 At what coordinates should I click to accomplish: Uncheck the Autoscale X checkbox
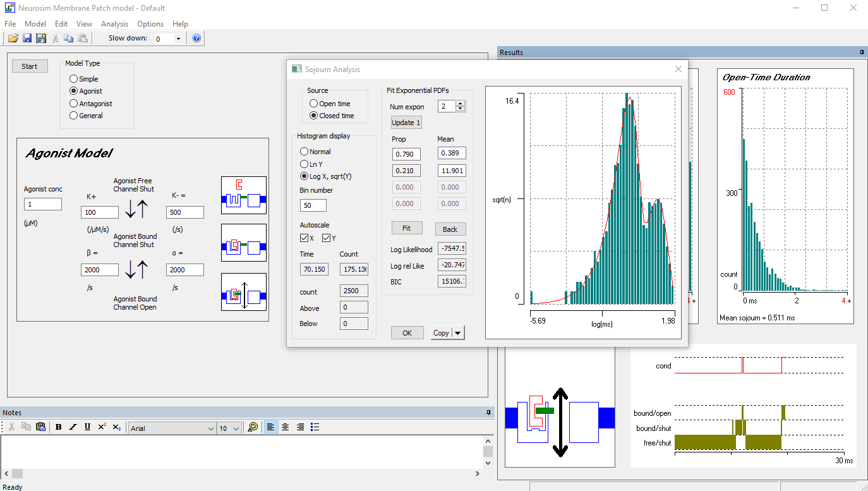[304, 238]
